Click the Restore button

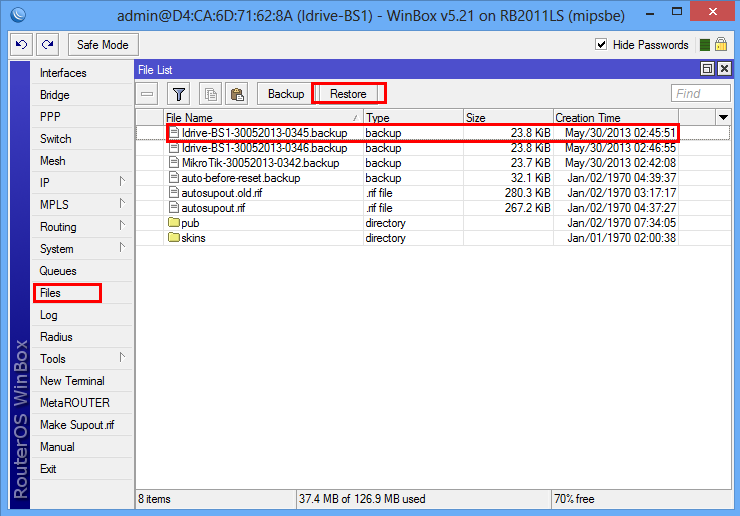click(348, 94)
